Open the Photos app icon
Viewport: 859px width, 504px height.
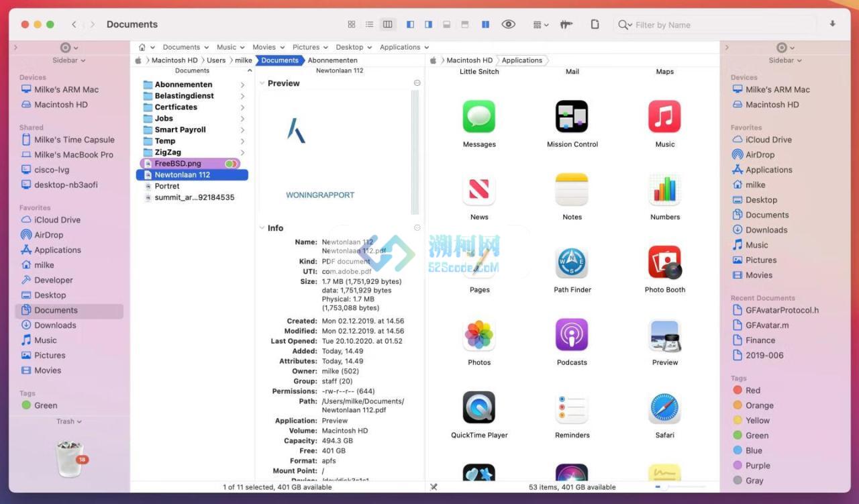[x=479, y=335]
